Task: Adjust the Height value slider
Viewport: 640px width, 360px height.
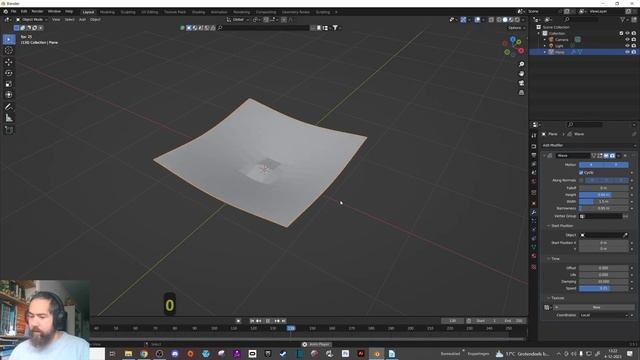Action: click(x=604, y=195)
